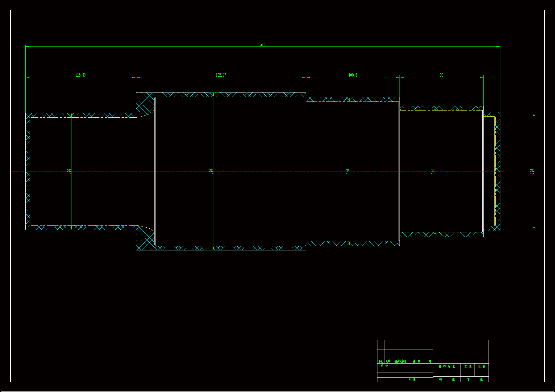This screenshot has width=555, height=392.
Task: Click the 更改文件名 revision column header
Action: tap(400, 361)
